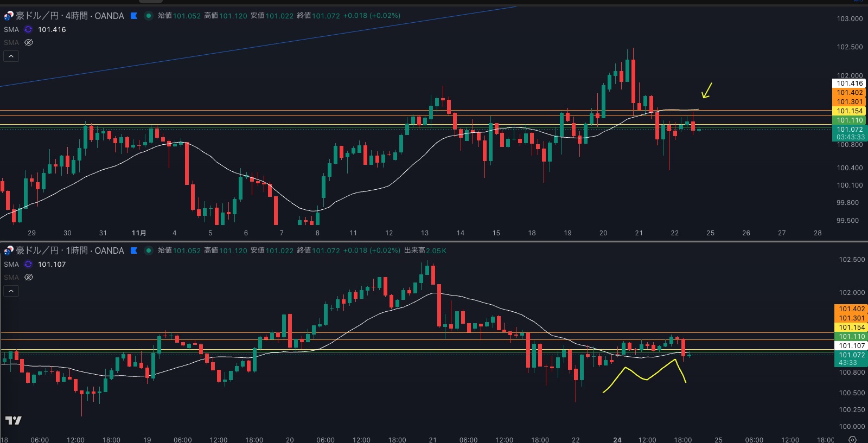
Task: Click SMA refresh icon on 1時間 chart
Action: pos(28,265)
